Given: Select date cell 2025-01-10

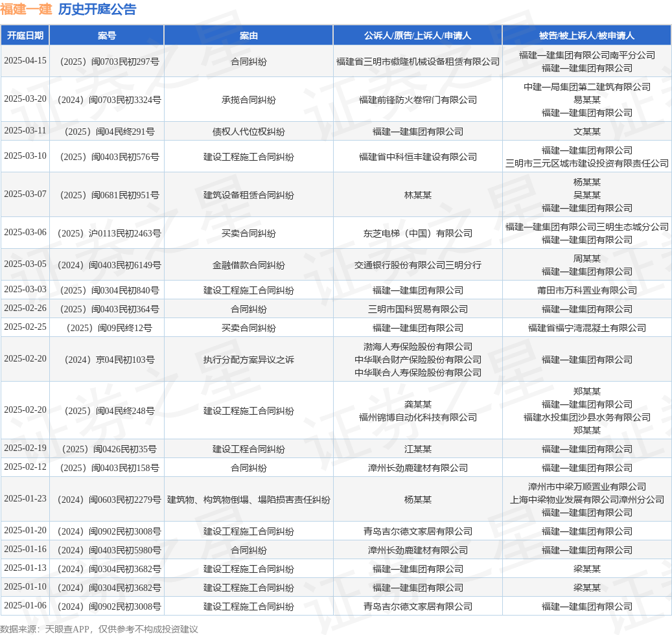Looking at the screenshot, I should 25,586.
